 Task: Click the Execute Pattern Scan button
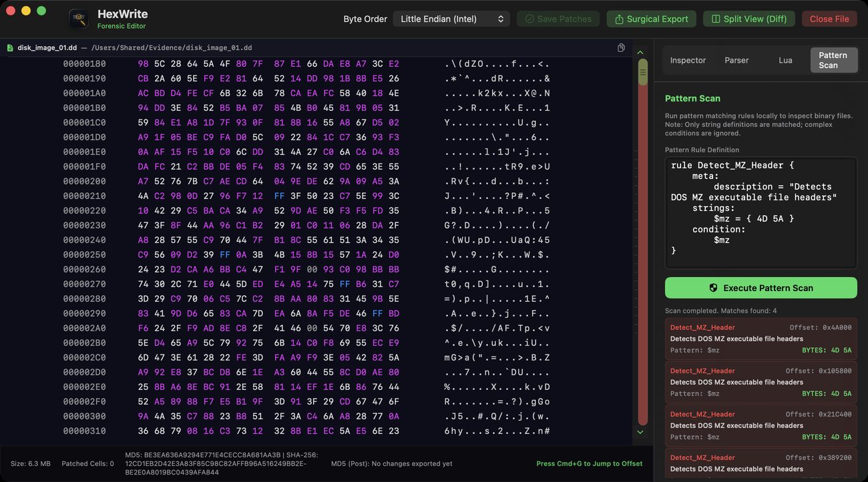pos(761,288)
